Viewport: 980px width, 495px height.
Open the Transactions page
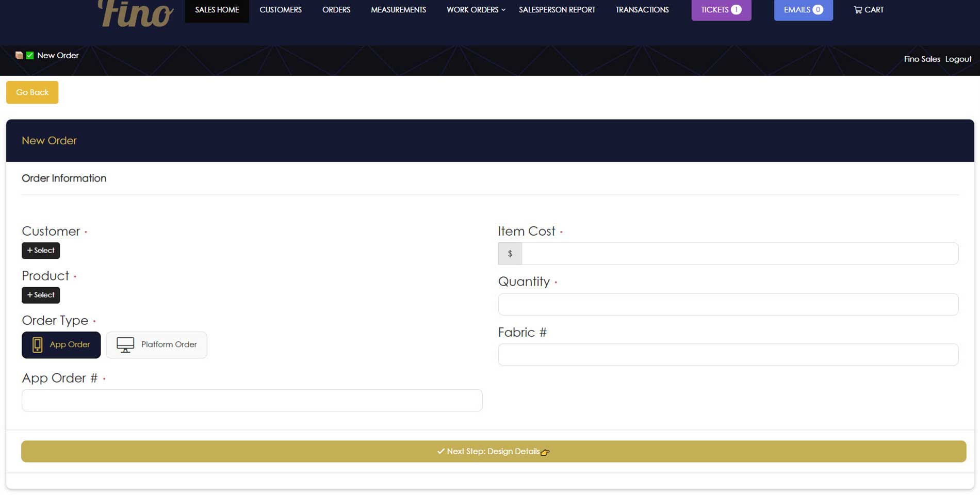coord(642,10)
